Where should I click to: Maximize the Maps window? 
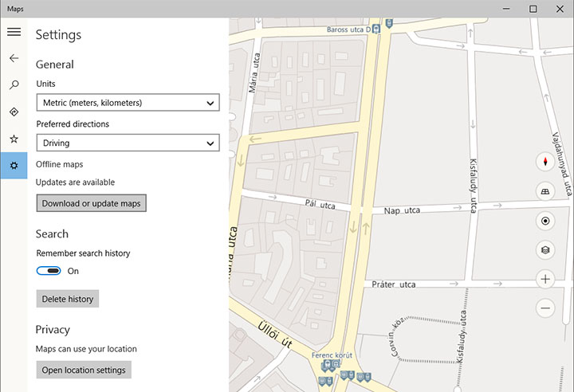pyautogui.click(x=533, y=9)
